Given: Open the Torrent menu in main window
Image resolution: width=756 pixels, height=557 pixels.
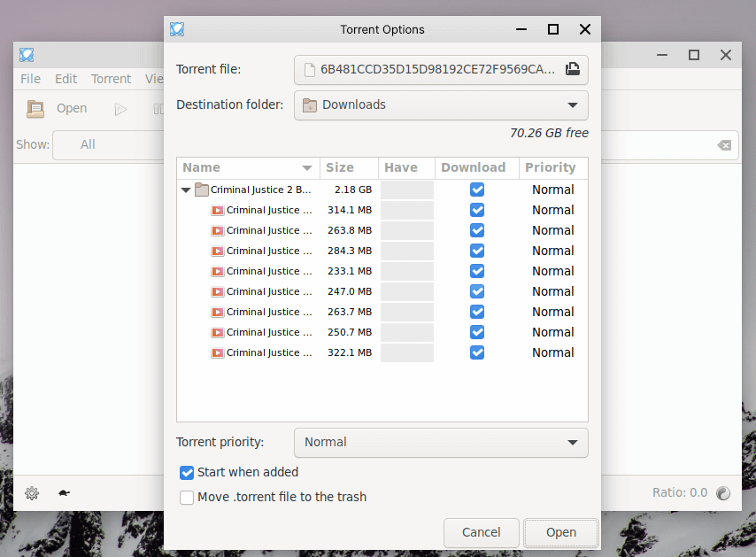Looking at the screenshot, I should coord(111,79).
